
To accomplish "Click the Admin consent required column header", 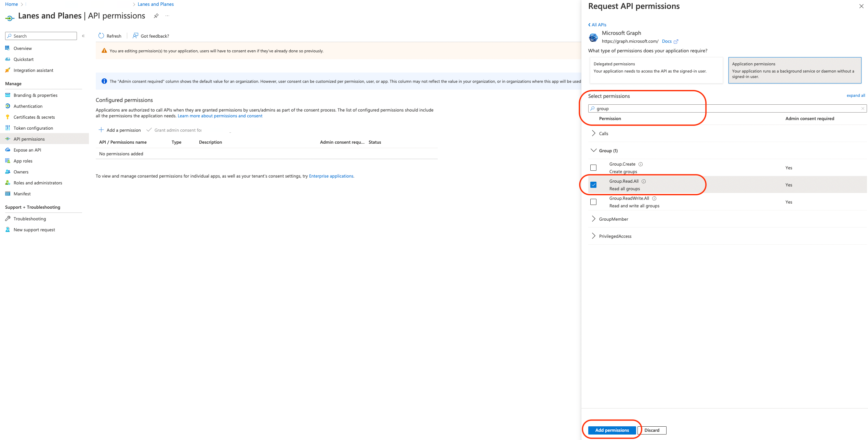I will pos(810,118).
